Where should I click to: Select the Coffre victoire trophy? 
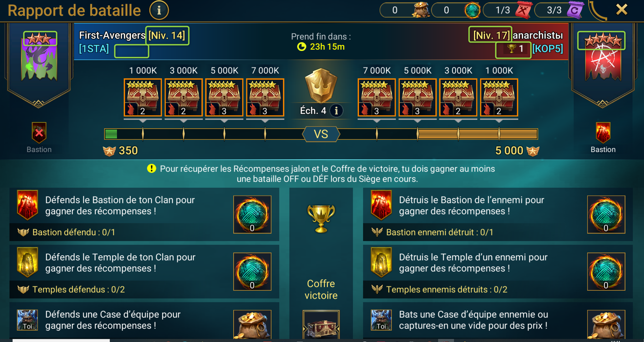(x=321, y=219)
